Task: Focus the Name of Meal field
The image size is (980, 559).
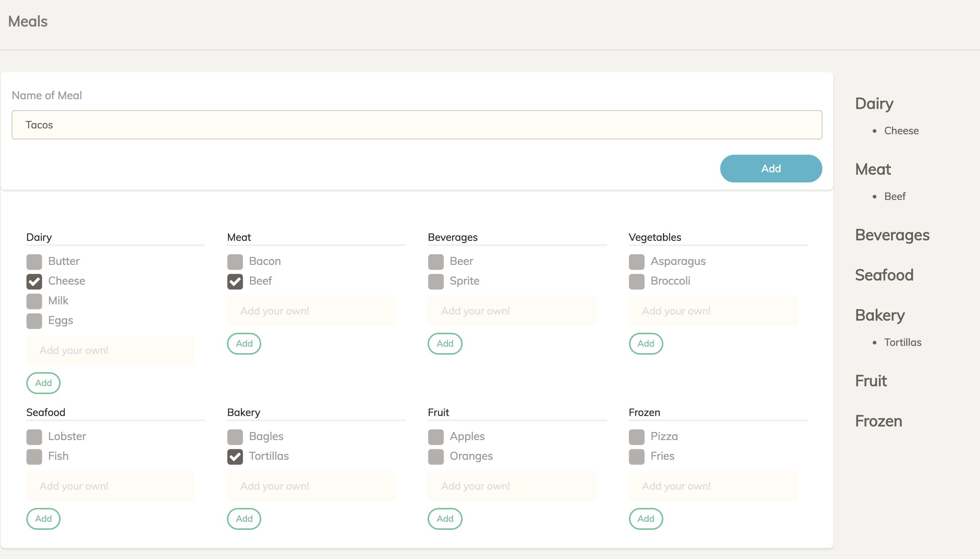Action: (x=417, y=125)
